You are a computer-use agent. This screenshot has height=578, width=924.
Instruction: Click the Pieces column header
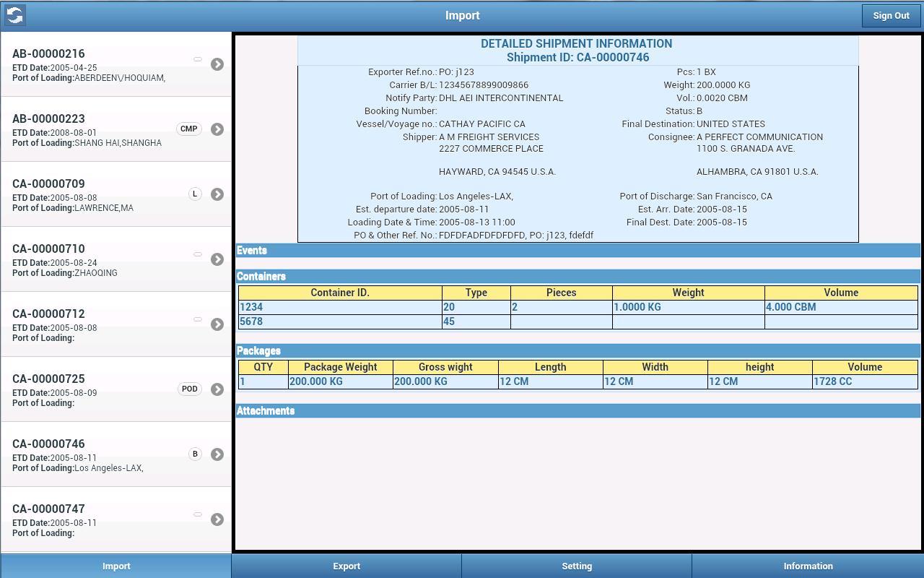562,293
